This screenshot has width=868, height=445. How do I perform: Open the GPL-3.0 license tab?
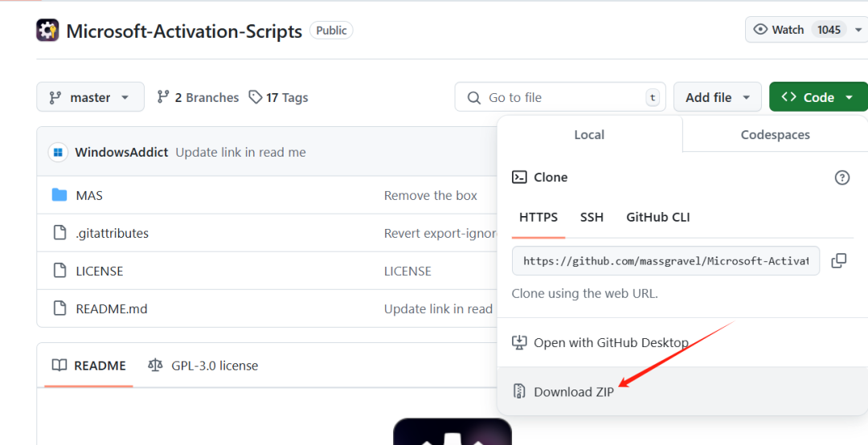(203, 365)
